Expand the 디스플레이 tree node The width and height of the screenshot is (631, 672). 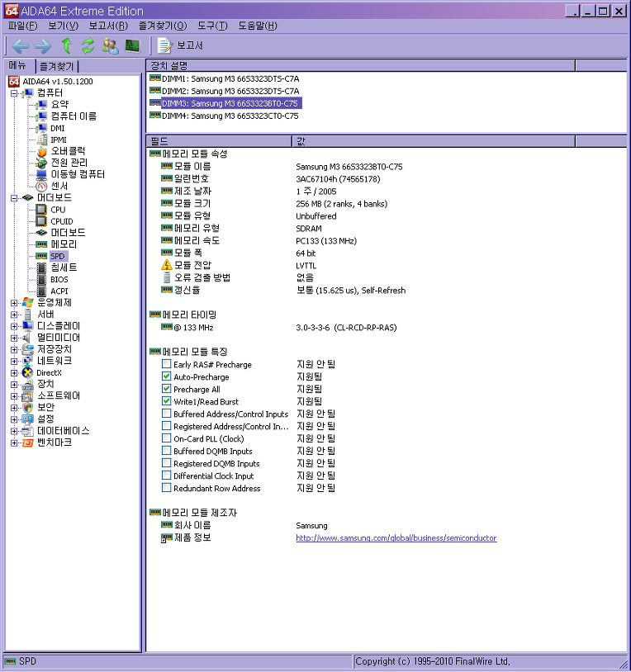(14, 326)
